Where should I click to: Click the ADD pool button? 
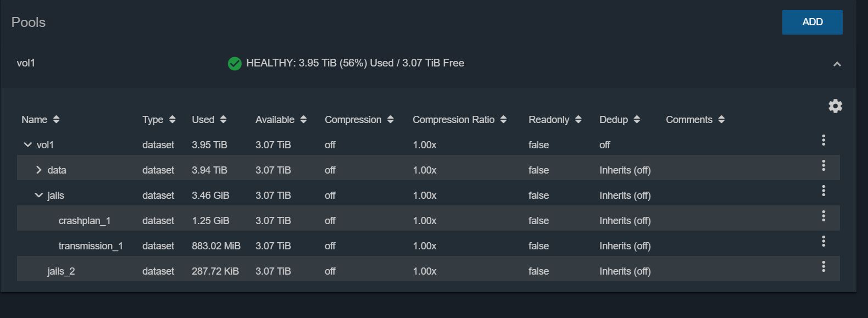pyautogui.click(x=812, y=22)
